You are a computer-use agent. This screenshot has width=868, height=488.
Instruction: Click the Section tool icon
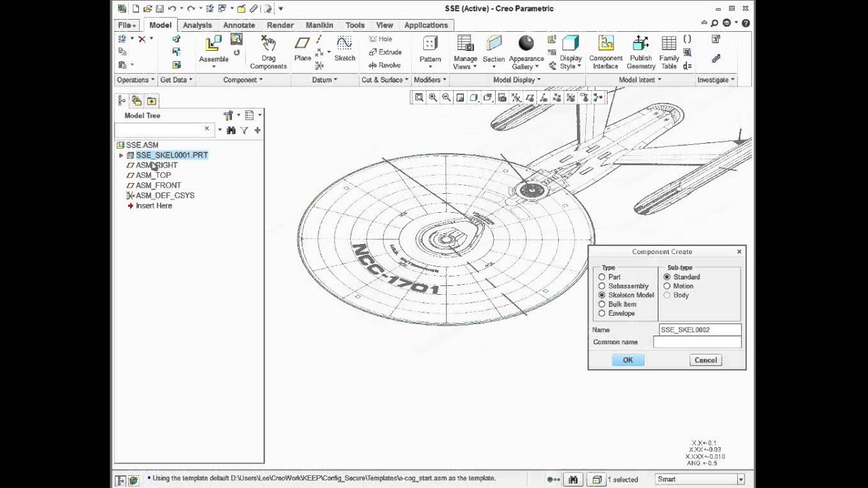tap(494, 44)
